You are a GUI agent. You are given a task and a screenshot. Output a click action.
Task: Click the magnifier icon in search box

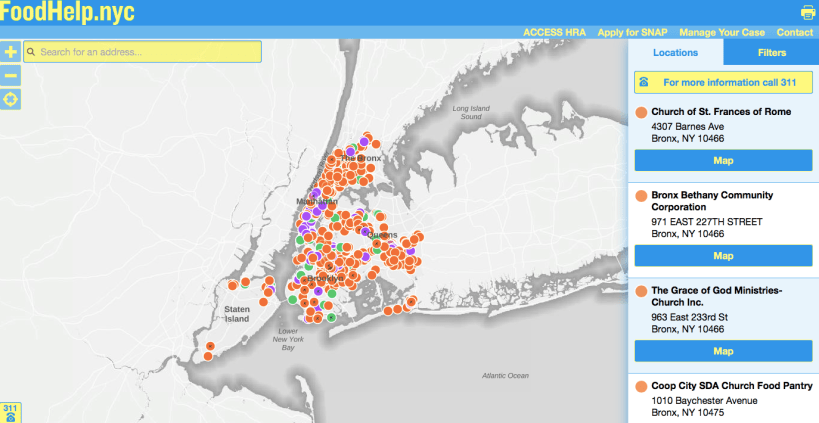(32, 51)
